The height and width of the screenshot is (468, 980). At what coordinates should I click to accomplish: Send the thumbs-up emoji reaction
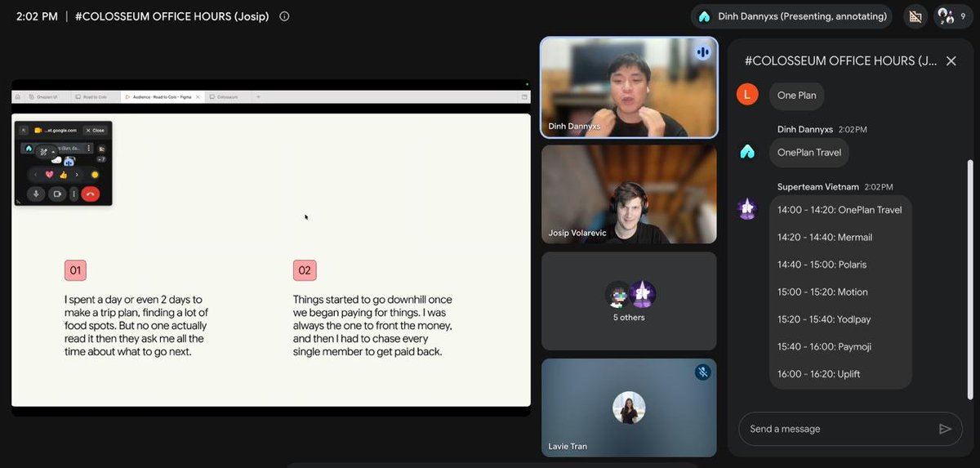[x=63, y=175]
